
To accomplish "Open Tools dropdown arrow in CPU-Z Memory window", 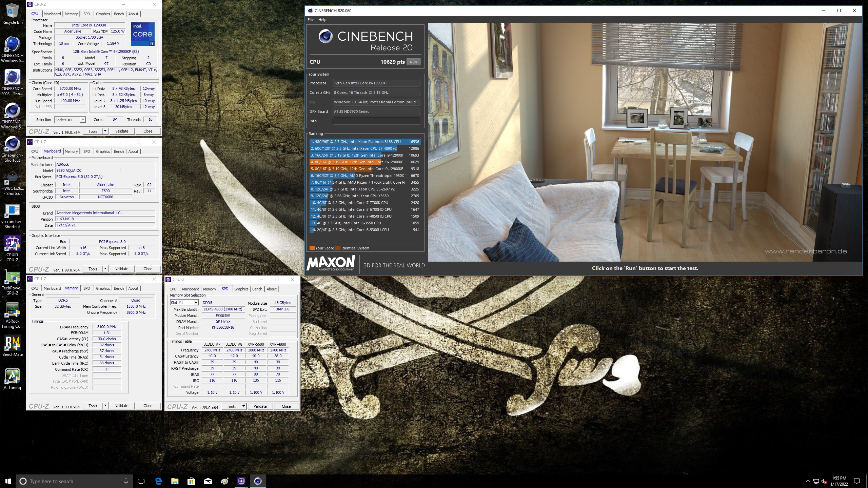I will coord(105,406).
